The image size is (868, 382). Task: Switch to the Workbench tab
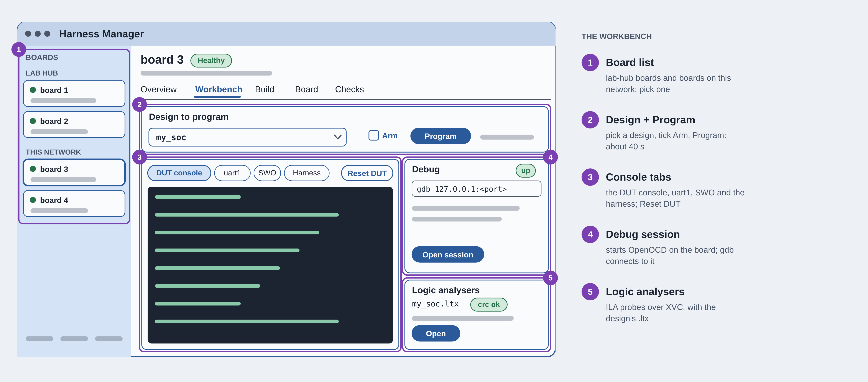click(x=218, y=89)
